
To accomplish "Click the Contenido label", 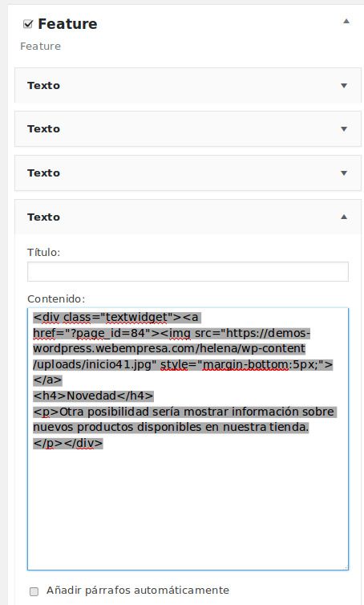I will tap(56, 299).
